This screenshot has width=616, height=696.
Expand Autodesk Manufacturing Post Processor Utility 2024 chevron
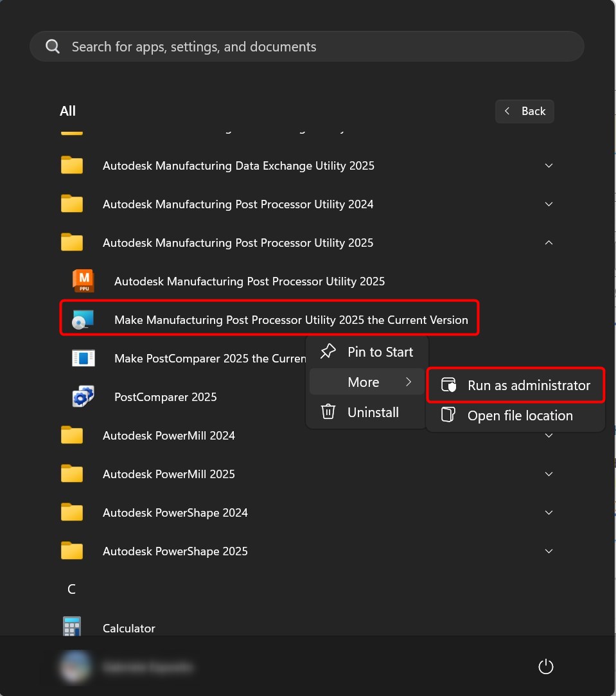point(549,204)
